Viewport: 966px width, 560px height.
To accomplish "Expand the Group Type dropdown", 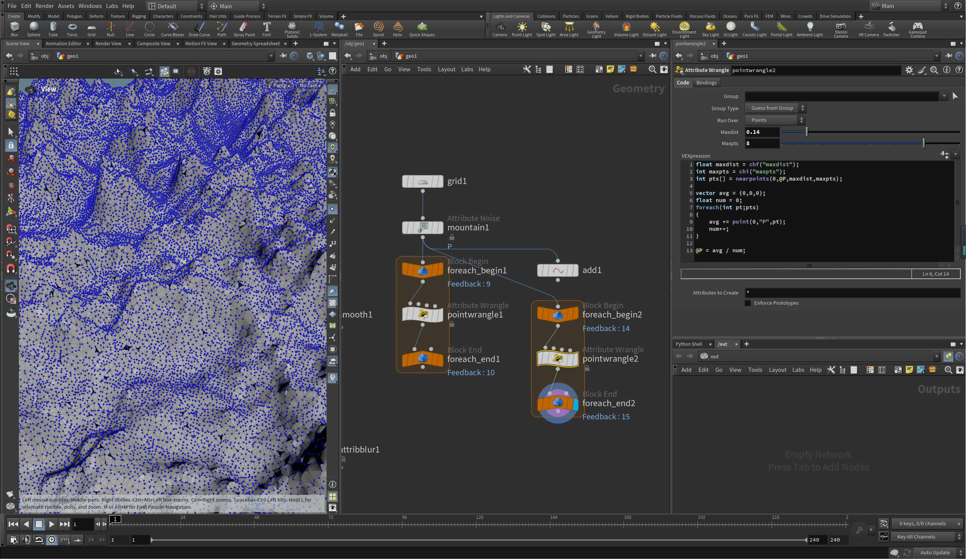I will coord(775,108).
